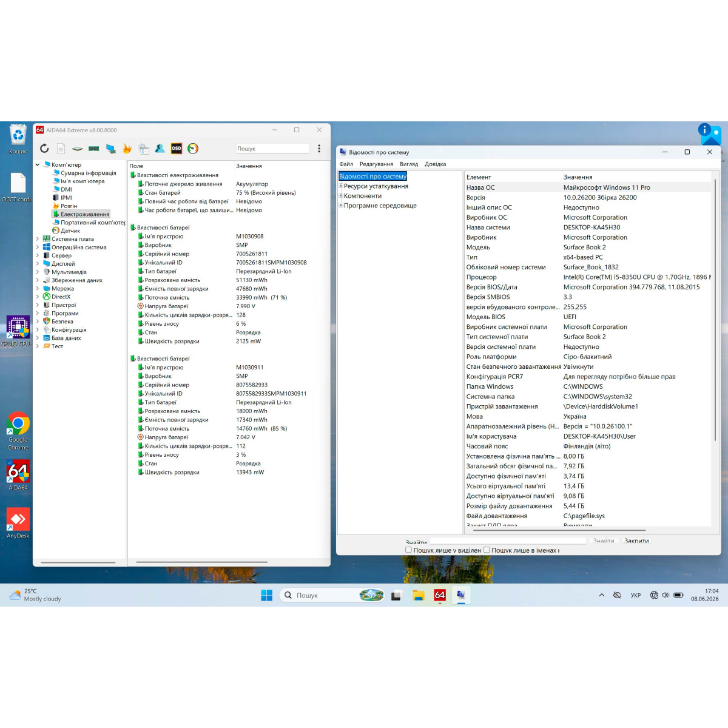Expand the Мережа tree node
The height and width of the screenshot is (728, 728).
coord(38,289)
